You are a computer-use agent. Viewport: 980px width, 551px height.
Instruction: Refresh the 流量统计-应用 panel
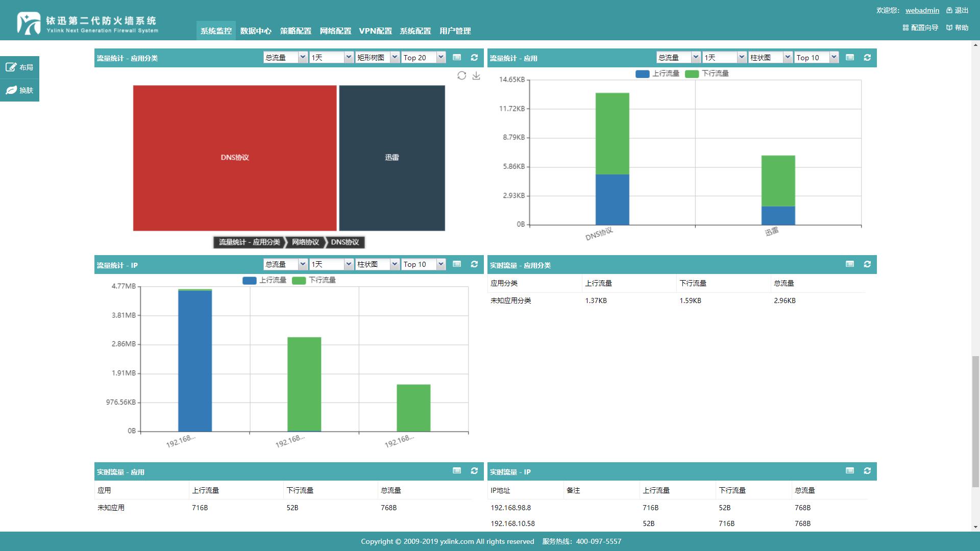[867, 58]
